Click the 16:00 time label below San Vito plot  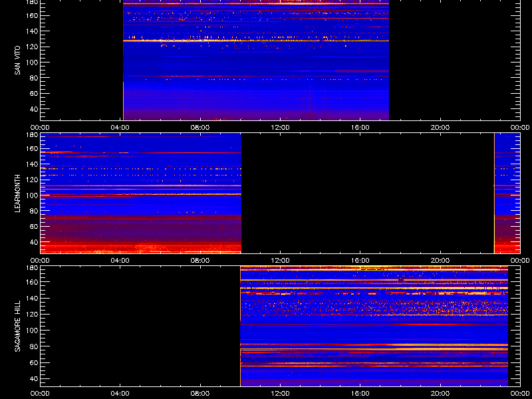(360, 128)
